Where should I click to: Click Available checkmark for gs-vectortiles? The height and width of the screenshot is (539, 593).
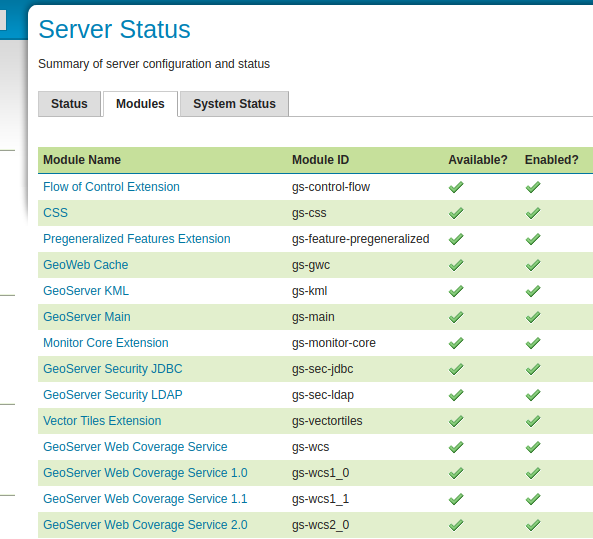tap(456, 421)
